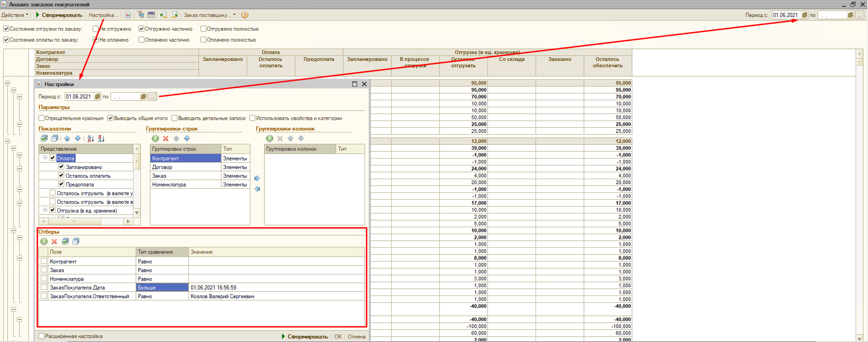This screenshot has width=868, height=342.
Task: Click main window period start date field
Action: click(786, 15)
